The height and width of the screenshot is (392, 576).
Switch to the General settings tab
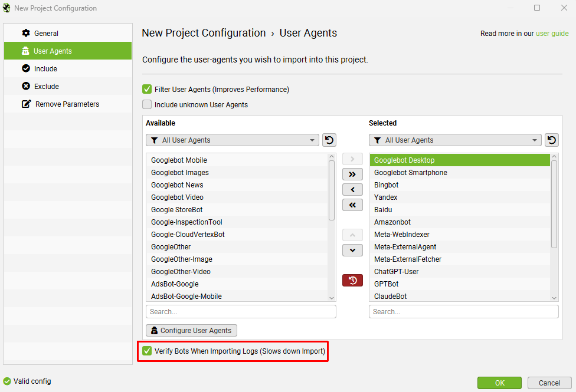46,34
